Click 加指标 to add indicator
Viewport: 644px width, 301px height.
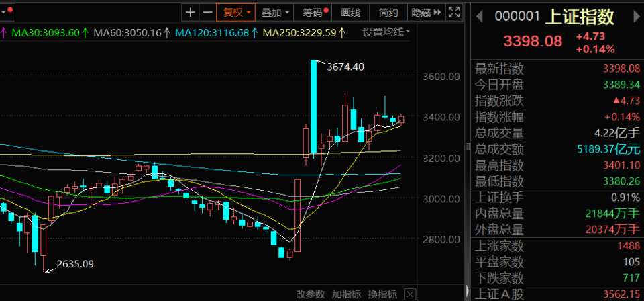346,294
